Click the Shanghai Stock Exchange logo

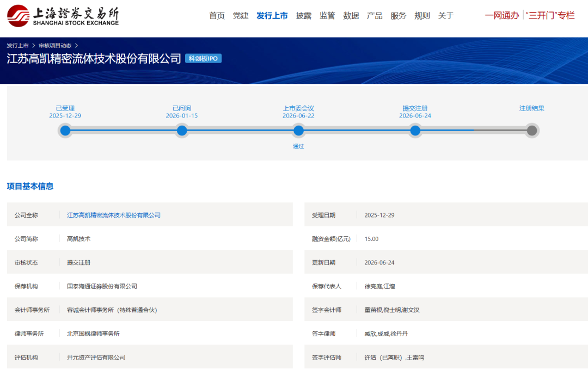63,16
